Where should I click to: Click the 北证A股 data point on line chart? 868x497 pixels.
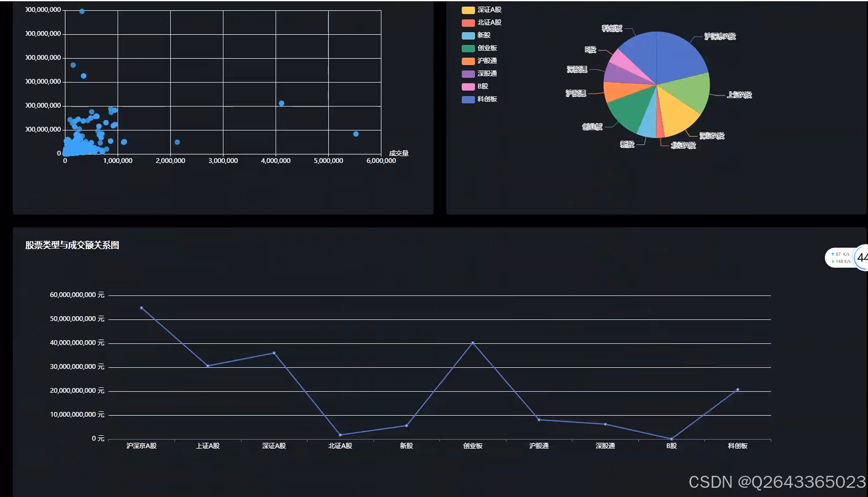(340, 435)
